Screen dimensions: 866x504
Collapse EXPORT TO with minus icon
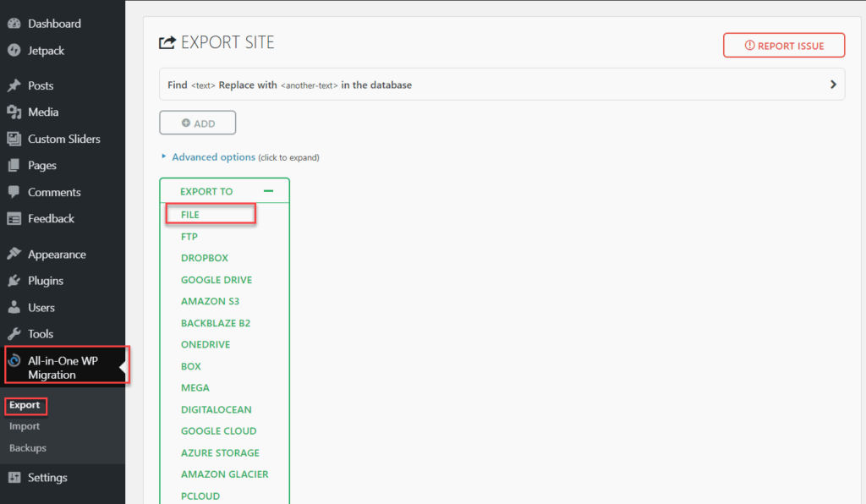pos(268,191)
